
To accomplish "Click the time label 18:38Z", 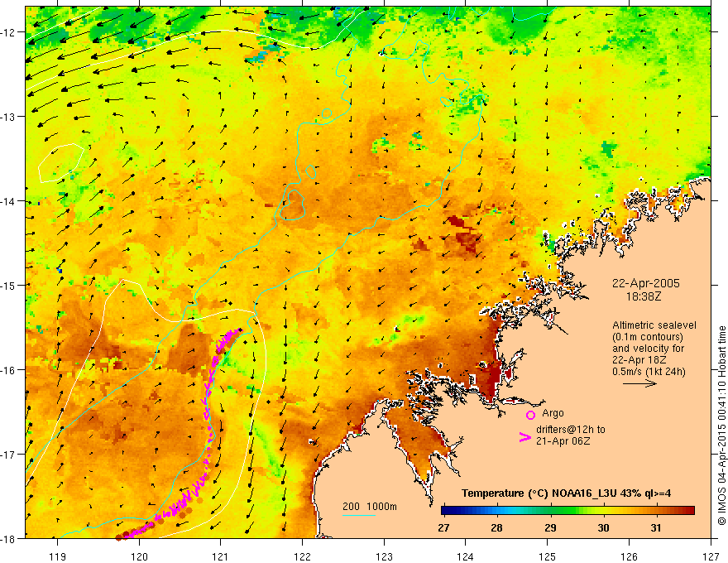I will click(644, 296).
